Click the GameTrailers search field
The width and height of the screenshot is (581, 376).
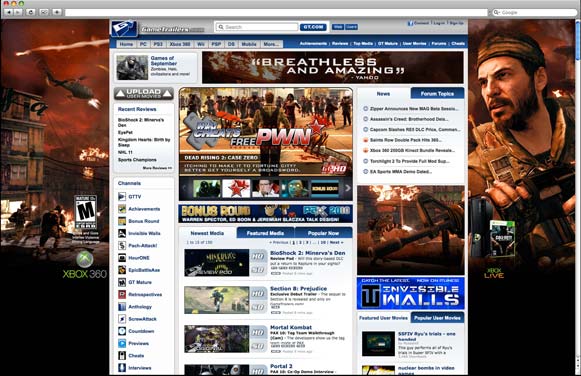257,27
